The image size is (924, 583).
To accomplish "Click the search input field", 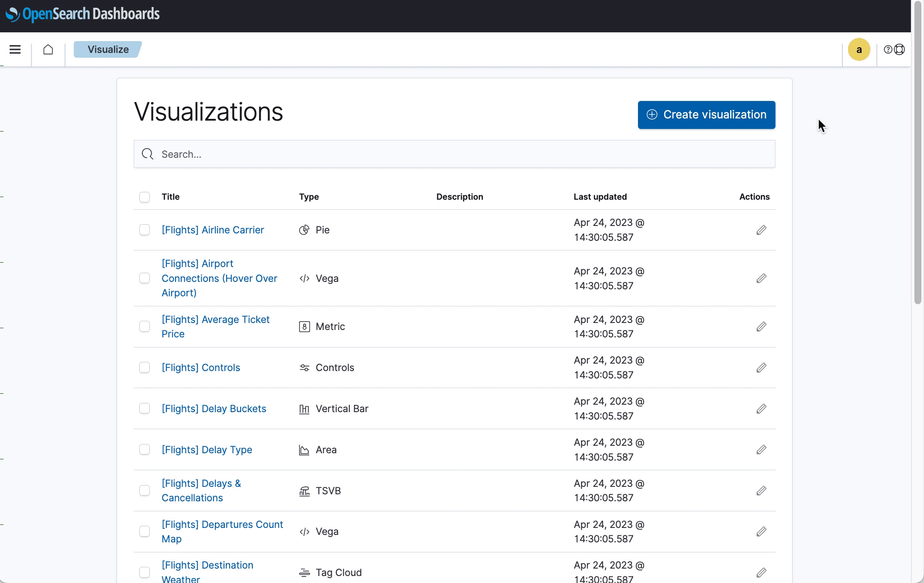I will 454,154.
